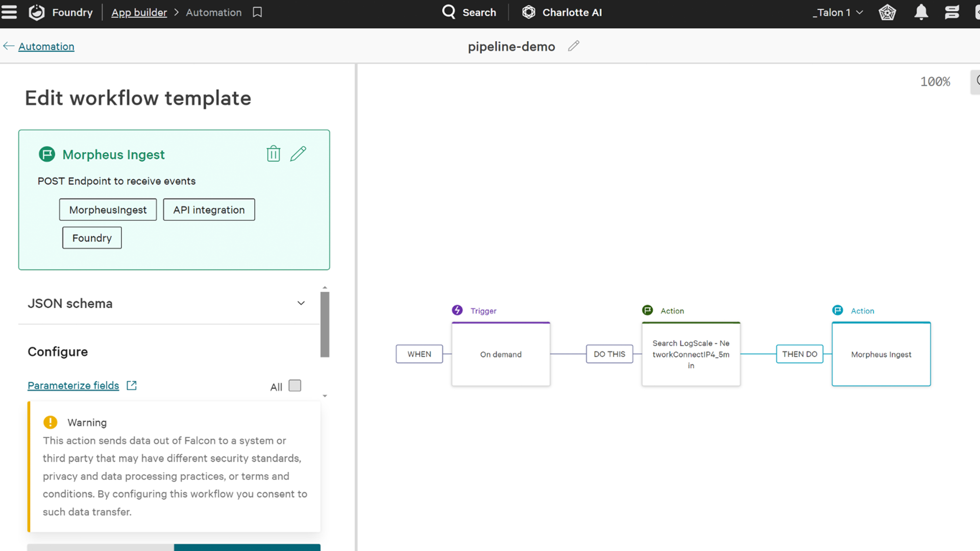Click the bookmark icon beside Automation

click(x=257, y=12)
